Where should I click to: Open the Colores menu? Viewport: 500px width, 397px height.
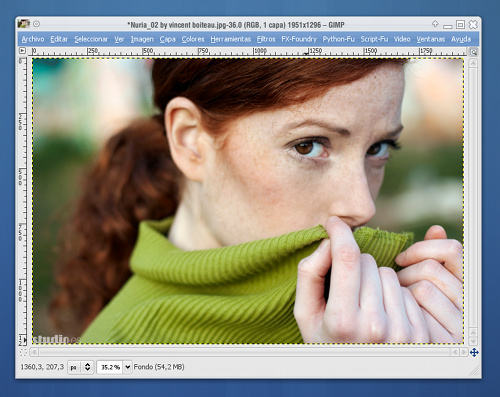[x=193, y=39]
